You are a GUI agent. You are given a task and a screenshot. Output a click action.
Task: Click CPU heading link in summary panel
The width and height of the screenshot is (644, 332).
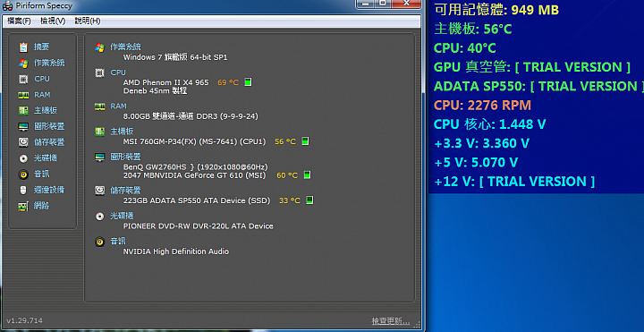[118, 72]
